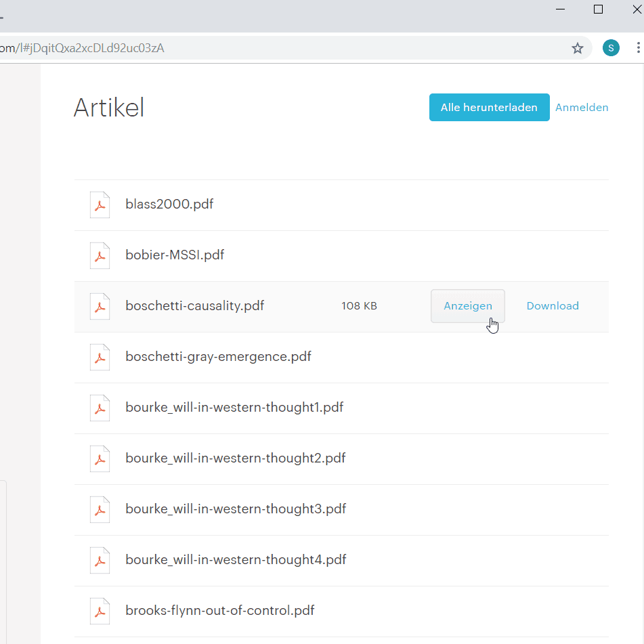Click the PDF icon beside brooks-flynn-out-of-control.pdf
The height and width of the screenshot is (644, 644).
(x=100, y=611)
